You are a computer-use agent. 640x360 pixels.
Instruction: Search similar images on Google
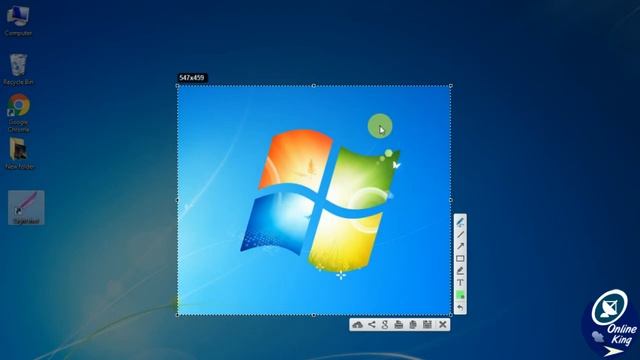[385, 325]
